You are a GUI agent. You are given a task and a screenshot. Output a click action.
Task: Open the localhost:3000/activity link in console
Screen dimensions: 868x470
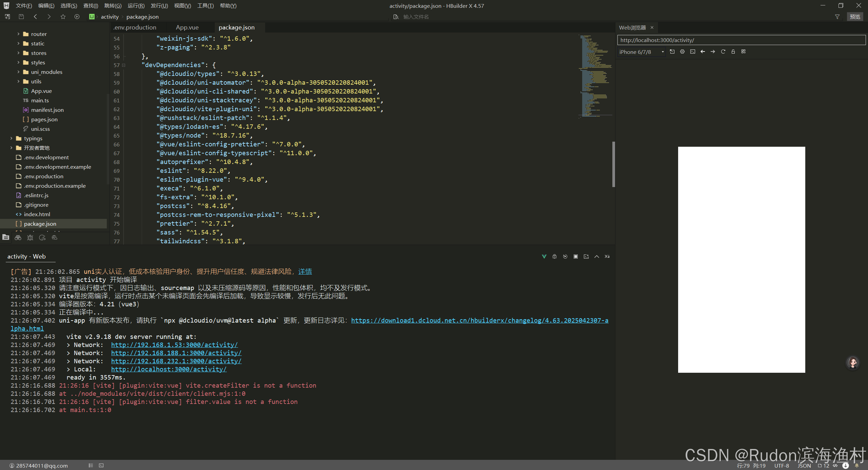(x=169, y=369)
